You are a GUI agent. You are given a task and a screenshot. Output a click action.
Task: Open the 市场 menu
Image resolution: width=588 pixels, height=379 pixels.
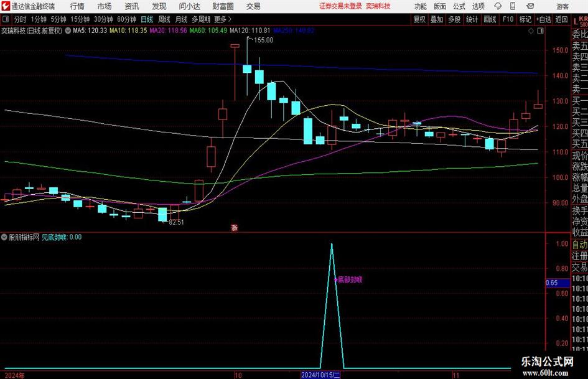tap(105, 6)
